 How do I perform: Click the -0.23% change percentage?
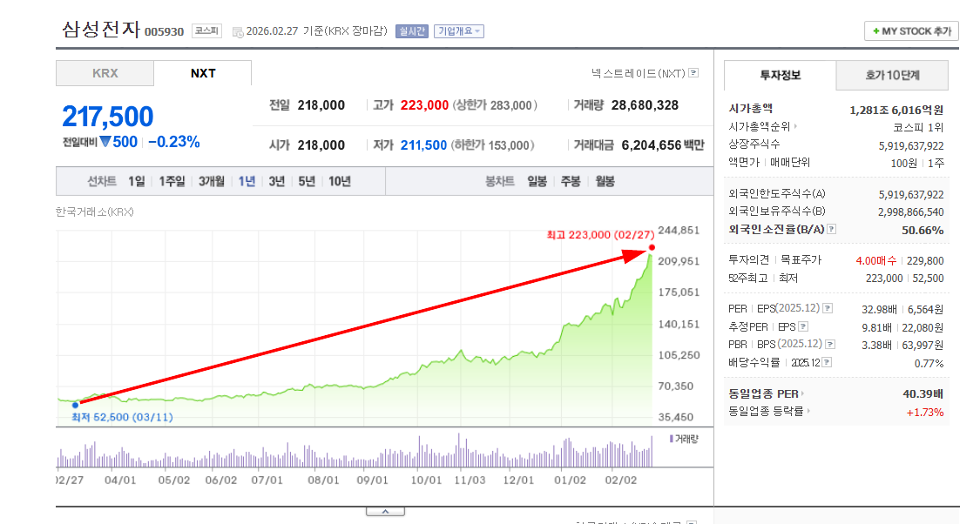click(173, 143)
